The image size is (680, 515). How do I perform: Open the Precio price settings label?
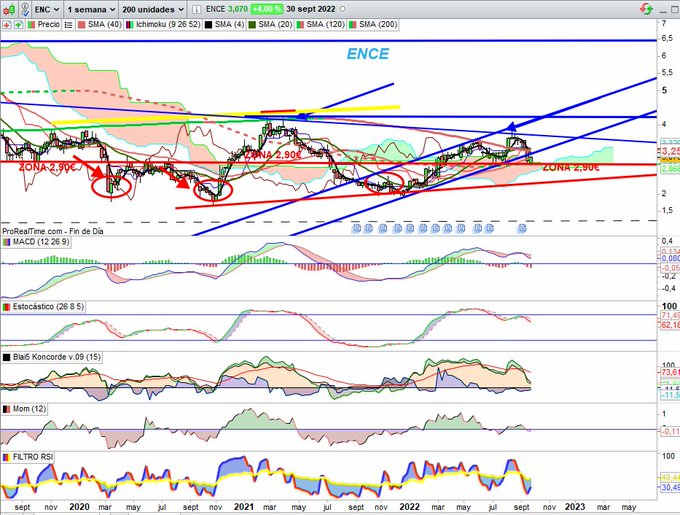pos(44,25)
